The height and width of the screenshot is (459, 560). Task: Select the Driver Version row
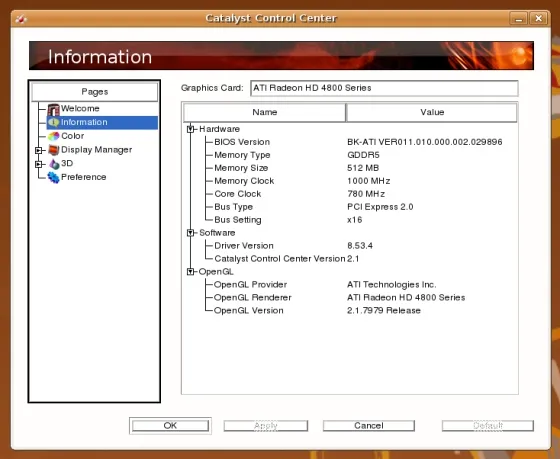(x=244, y=246)
